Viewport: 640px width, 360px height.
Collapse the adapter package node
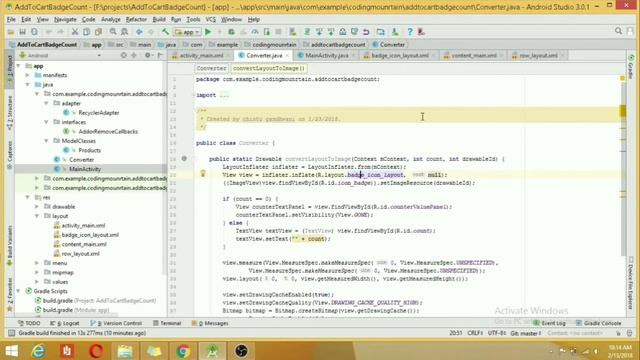46,103
